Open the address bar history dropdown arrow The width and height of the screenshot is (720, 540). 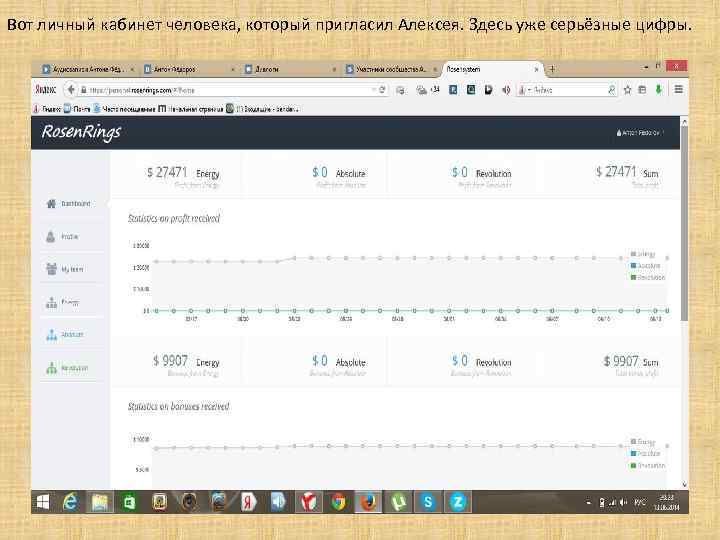pyautogui.click(x=374, y=90)
